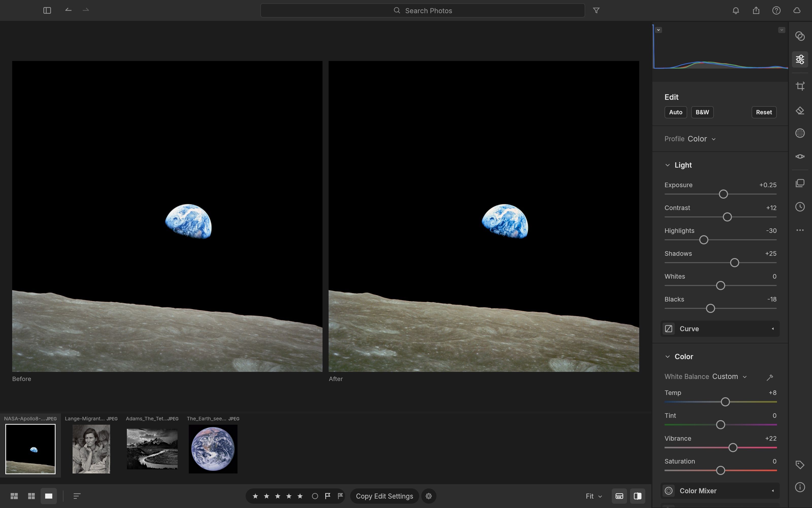Click the Exposure slider handle
The width and height of the screenshot is (812, 508).
(x=723, y=194)
